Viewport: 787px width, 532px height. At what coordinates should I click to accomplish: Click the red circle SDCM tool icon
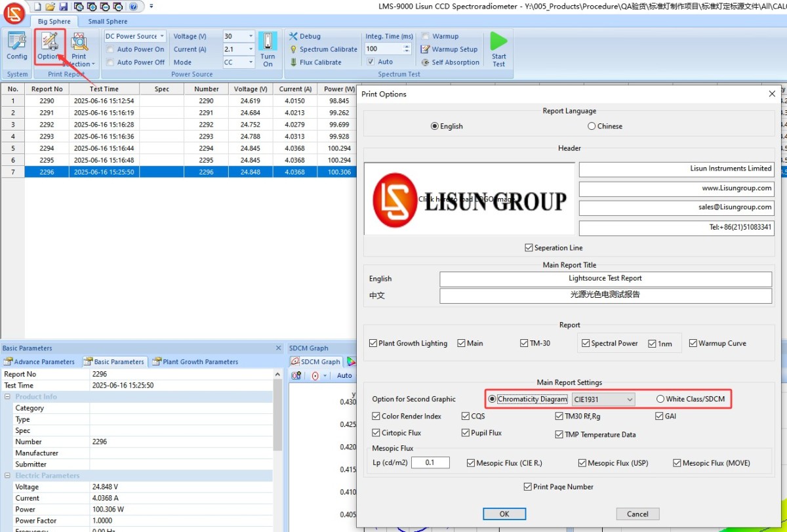tap(315, 375)
